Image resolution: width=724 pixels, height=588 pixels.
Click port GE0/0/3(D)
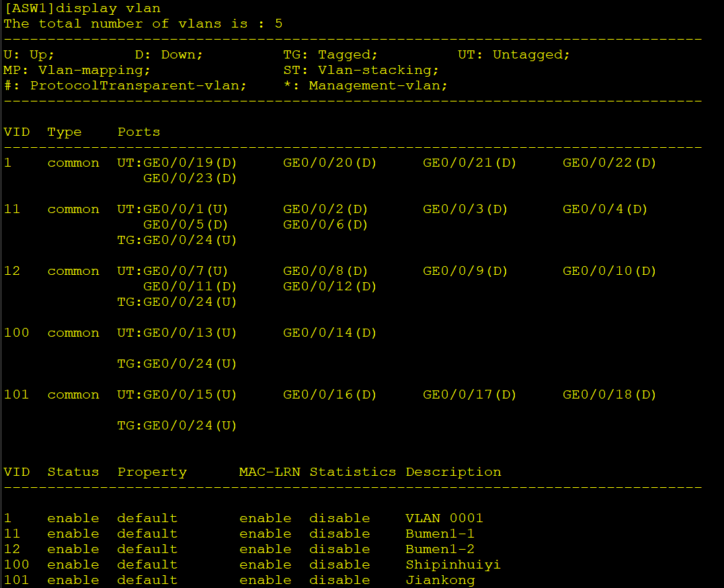coord(465,209)
